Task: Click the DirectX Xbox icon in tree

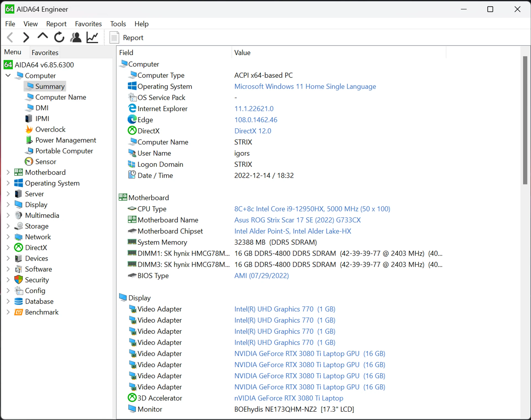Action: click(x=19, y=248)
